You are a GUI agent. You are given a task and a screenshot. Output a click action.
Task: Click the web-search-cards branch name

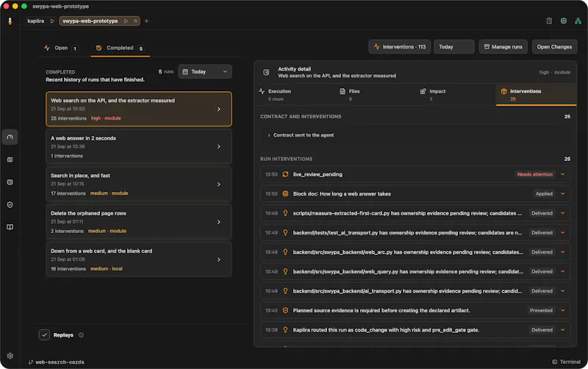tap(60, 362)
